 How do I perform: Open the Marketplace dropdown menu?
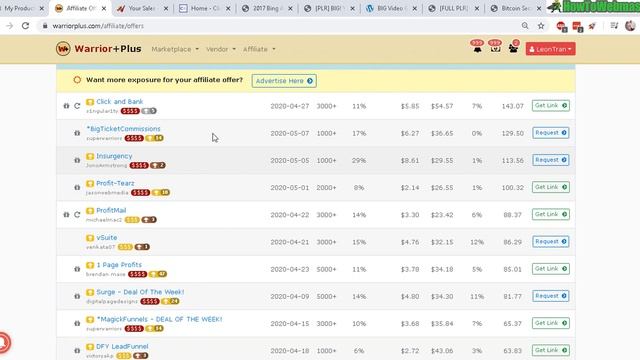tap(175, 49)
